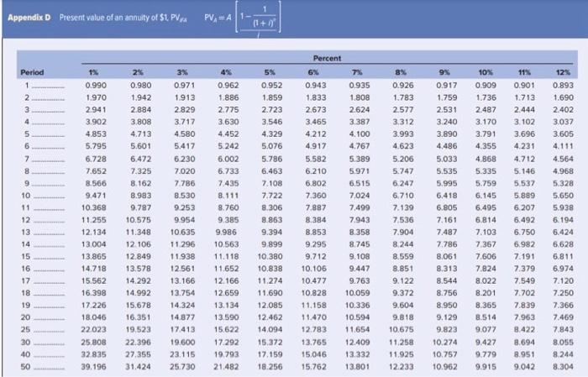The width and height of the screenshot is (588, 377).
Task: Click the 11% column header
Action: pyautogui.click(x=524, y=72)
